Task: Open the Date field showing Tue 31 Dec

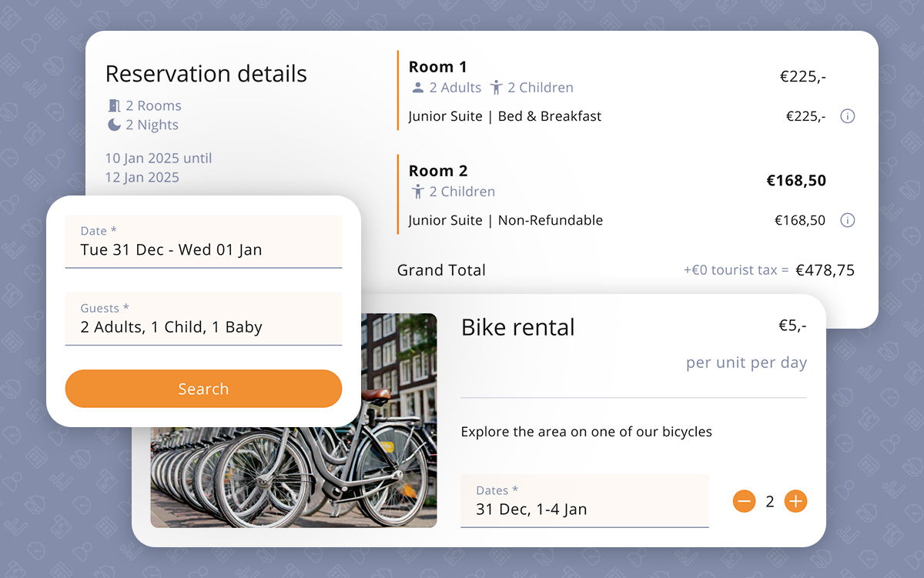Action: (203, 242)
